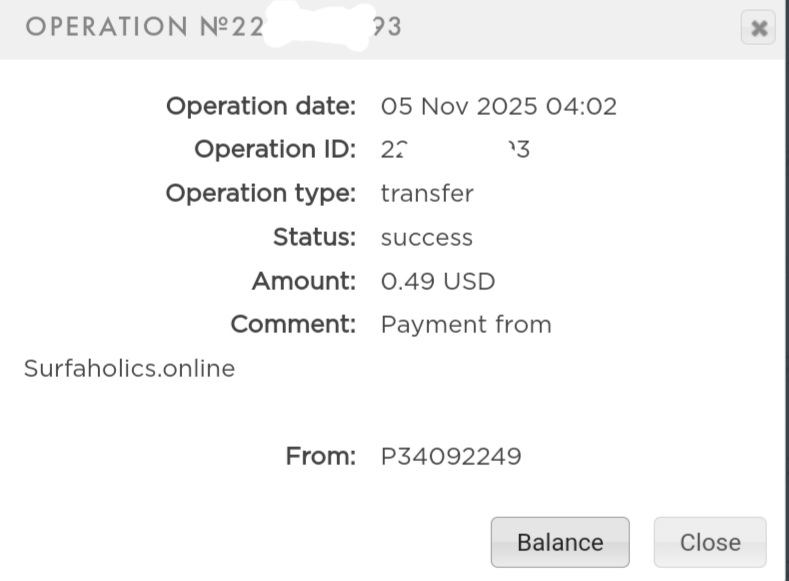Viewport: 789px width, 581px height.
Task: Click the 0.49 USD amount value
Action: tap(438, 282)
